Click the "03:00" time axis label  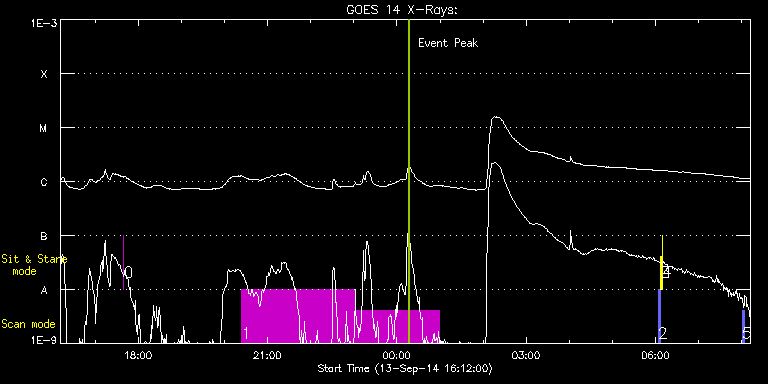click(527, 355)
